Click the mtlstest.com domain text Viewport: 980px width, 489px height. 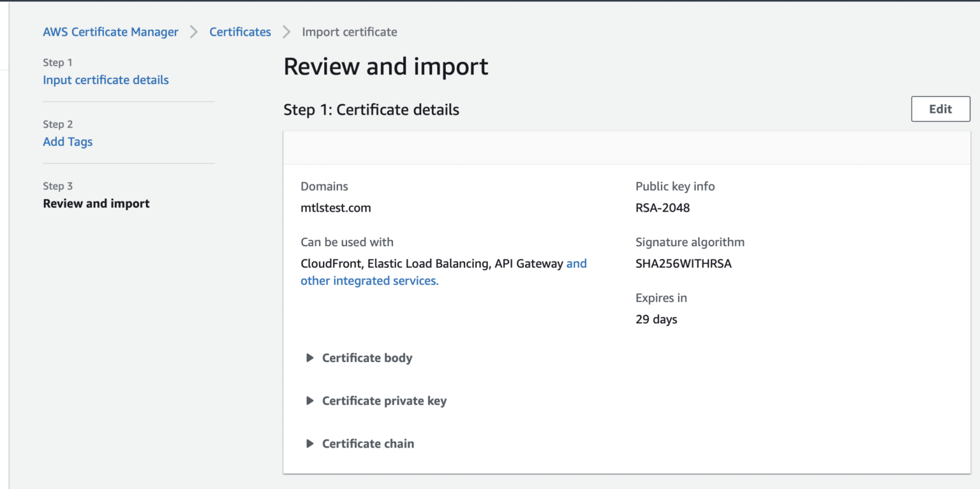(336, 207)
